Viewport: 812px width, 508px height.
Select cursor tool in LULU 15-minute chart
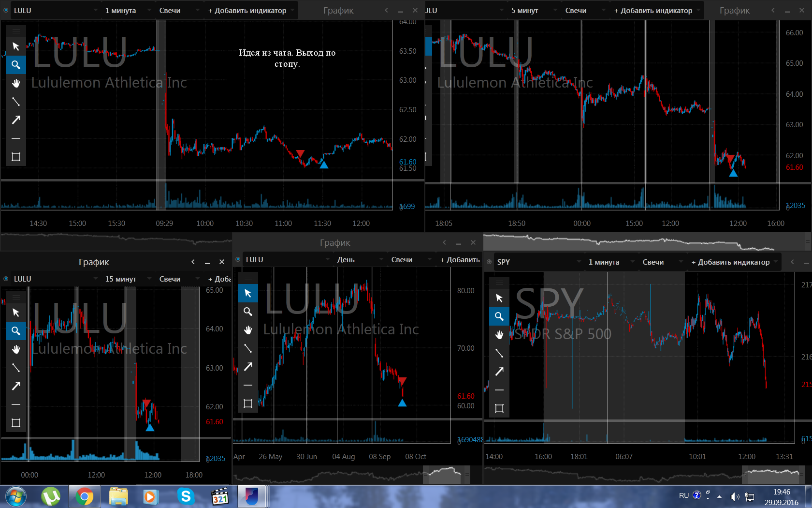16,313
